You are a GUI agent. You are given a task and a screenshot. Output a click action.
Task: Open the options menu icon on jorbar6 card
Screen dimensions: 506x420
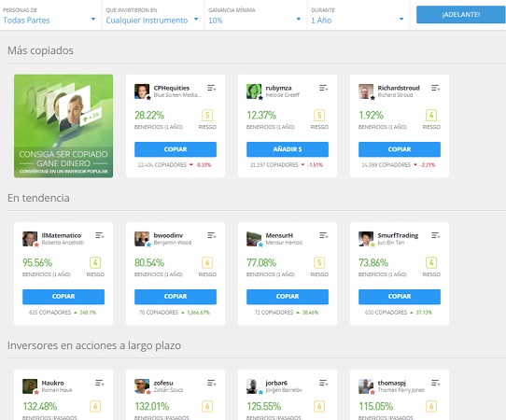point(324,383)
